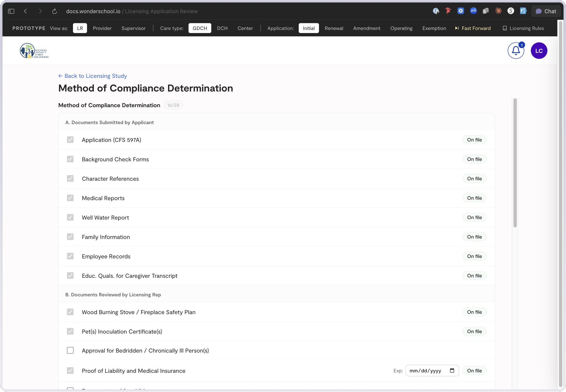The image size is (566, 392).
Task: Toggle Employee Records checkbox
Action: pos(70,256)
